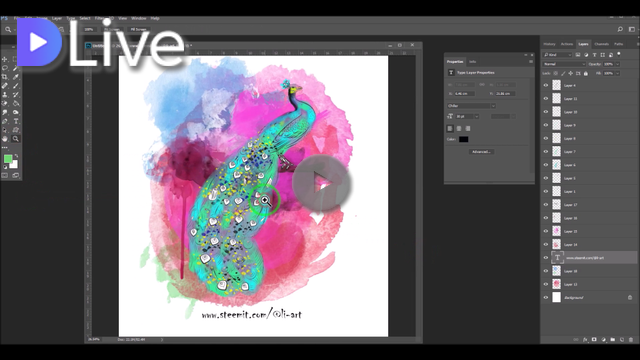640x360 pixels.
Task: Open the Select menu
Action: 85,18
